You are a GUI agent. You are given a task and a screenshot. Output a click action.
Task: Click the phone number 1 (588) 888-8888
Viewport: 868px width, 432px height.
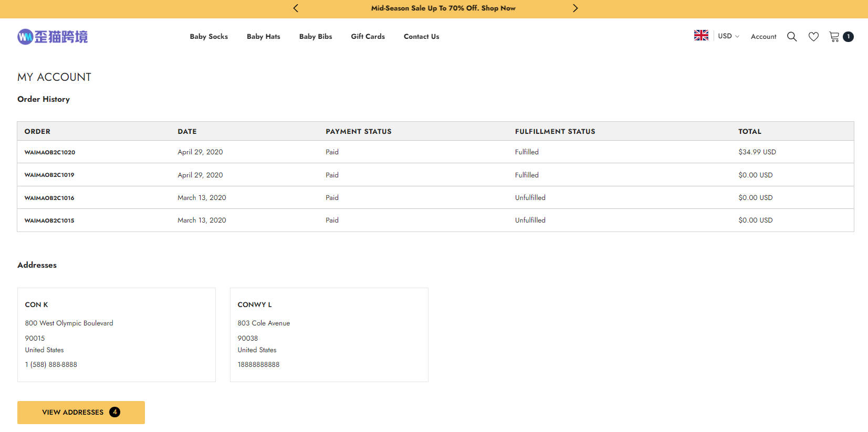click(51, 364)
